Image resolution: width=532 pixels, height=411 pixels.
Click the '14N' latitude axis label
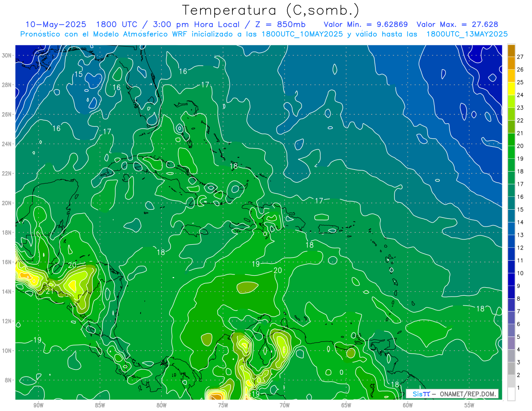click(x=6, y=291)
